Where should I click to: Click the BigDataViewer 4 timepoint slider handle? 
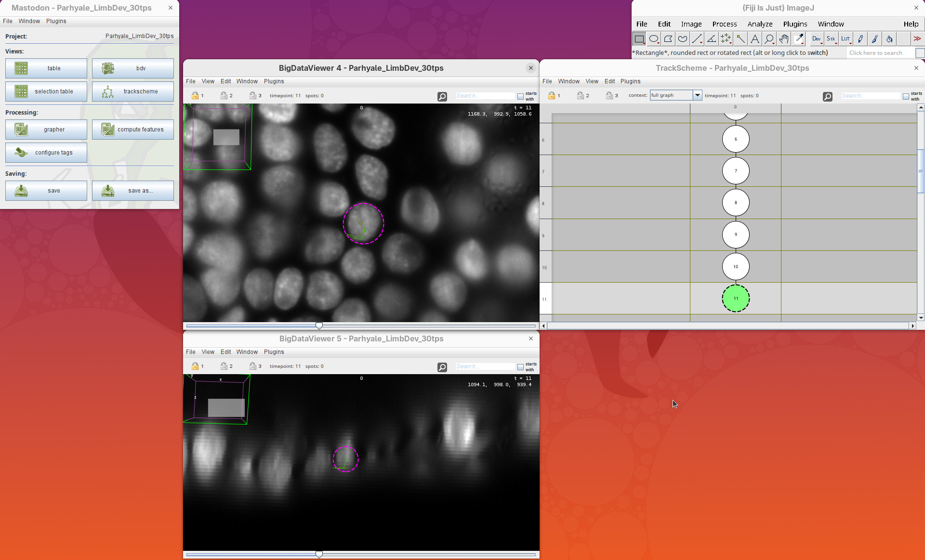coord(319,326)
